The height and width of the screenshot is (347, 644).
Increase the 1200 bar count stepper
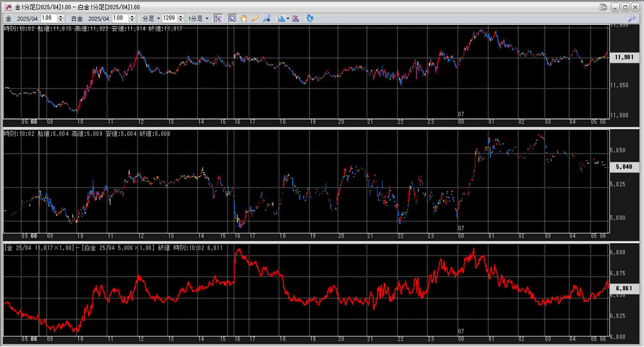pyautogui.click(x=181, y=16)
